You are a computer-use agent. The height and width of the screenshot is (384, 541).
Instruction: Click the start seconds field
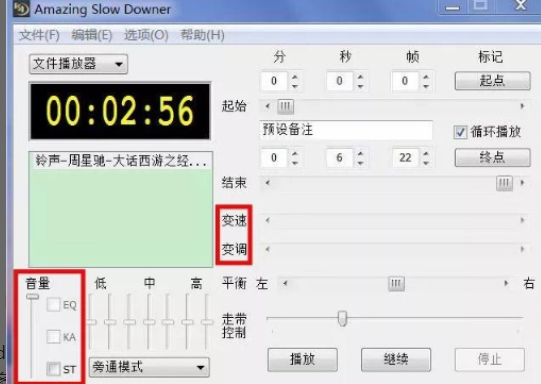(340, 81)
